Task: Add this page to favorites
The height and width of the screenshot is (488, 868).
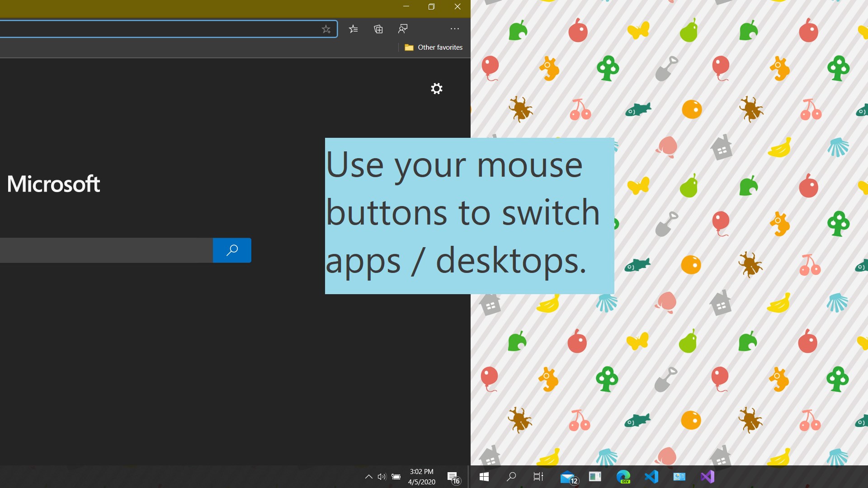Action: 326,28
